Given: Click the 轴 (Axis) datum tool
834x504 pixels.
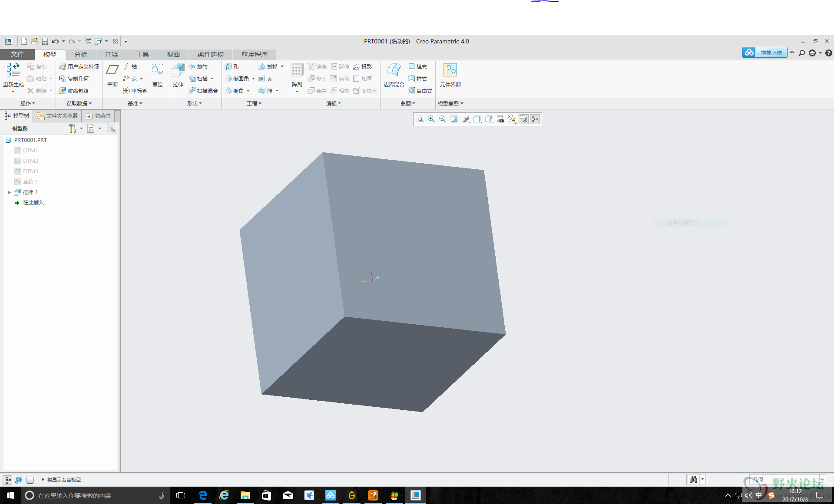Looking at the screenshot, I should click(x=130, y=66).
